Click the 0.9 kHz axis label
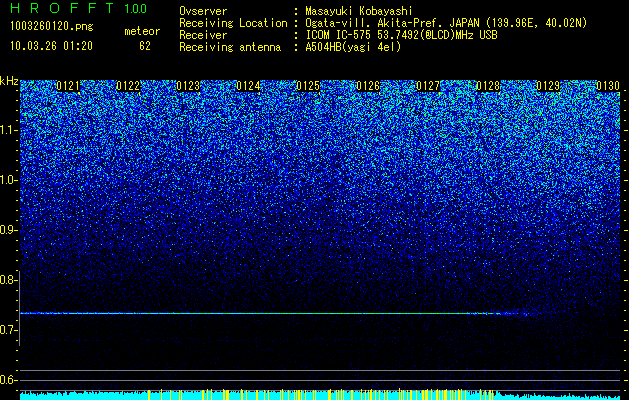 tap(9, 230)
